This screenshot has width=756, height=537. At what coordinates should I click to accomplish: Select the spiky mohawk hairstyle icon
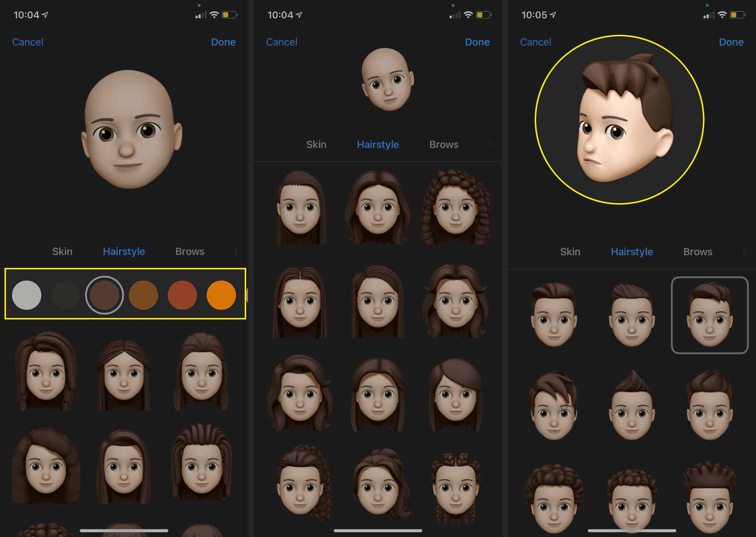pos(630,407)
